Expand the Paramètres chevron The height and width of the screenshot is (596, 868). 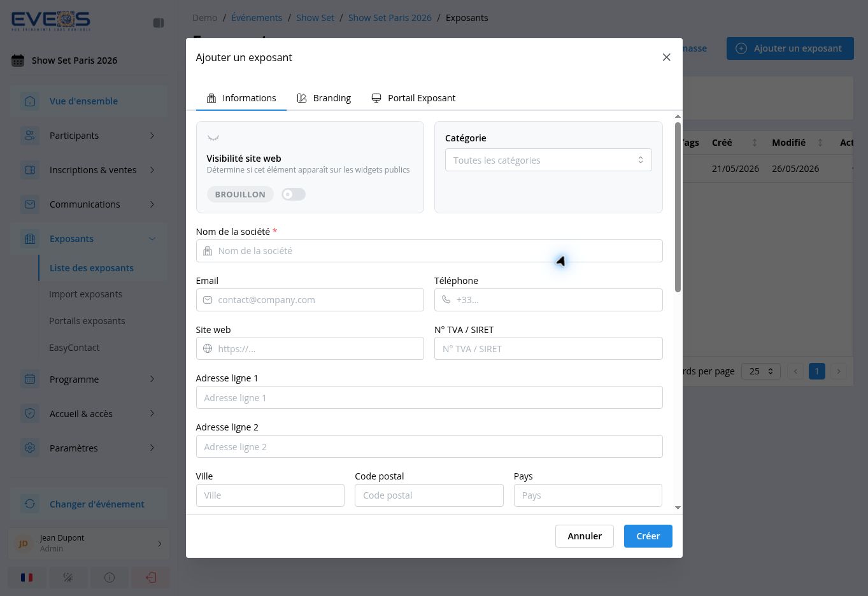152,448
